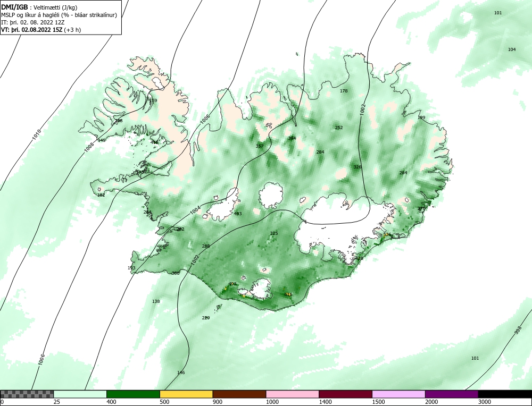The height and width of the screenshot is (406, 532).
Task: Select the 104 value over the sea
Action: coord(512,49)
